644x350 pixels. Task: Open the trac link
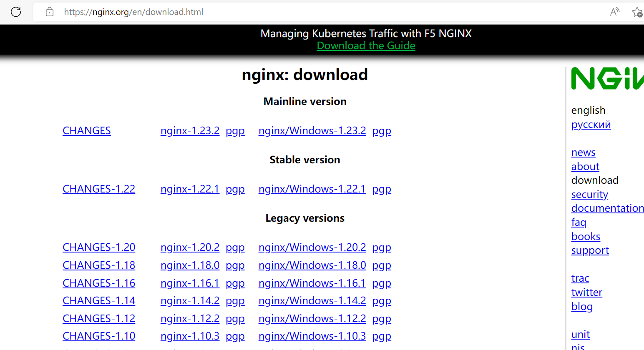point(580,278)
